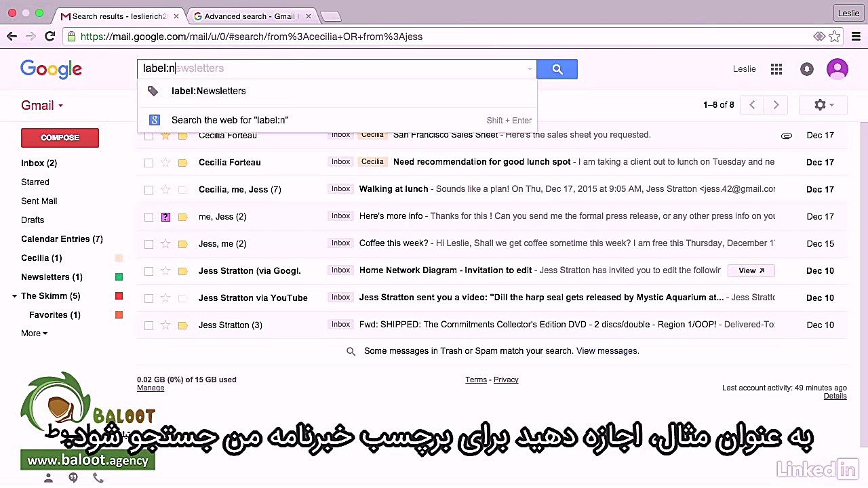Check the Jess Stratton via YouTube email checkbox
Viewport: 868px width, 488px height.
149,298
